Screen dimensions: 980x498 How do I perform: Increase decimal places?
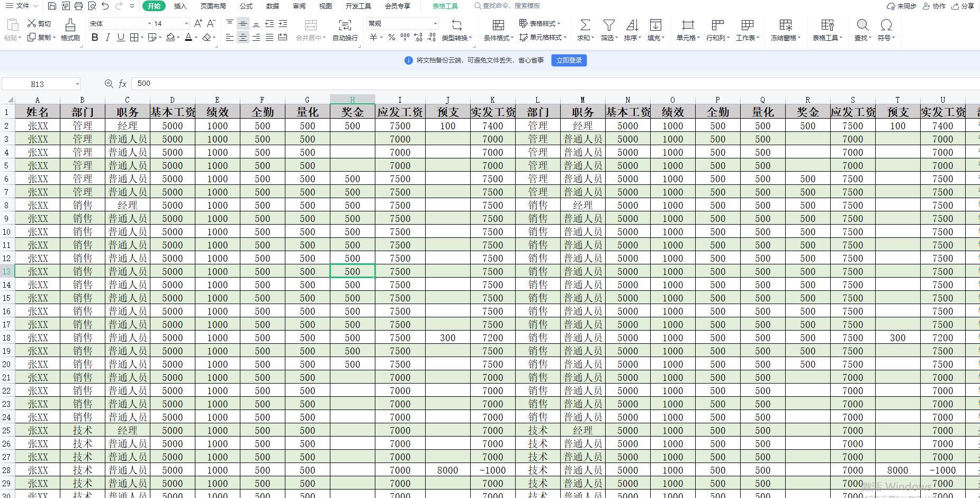(418, 37)
